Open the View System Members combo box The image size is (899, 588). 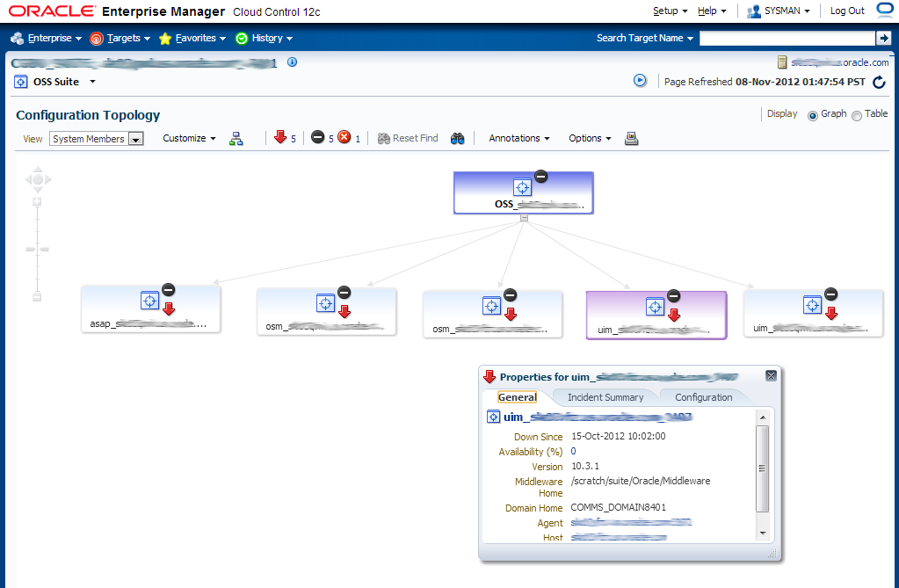97,139
